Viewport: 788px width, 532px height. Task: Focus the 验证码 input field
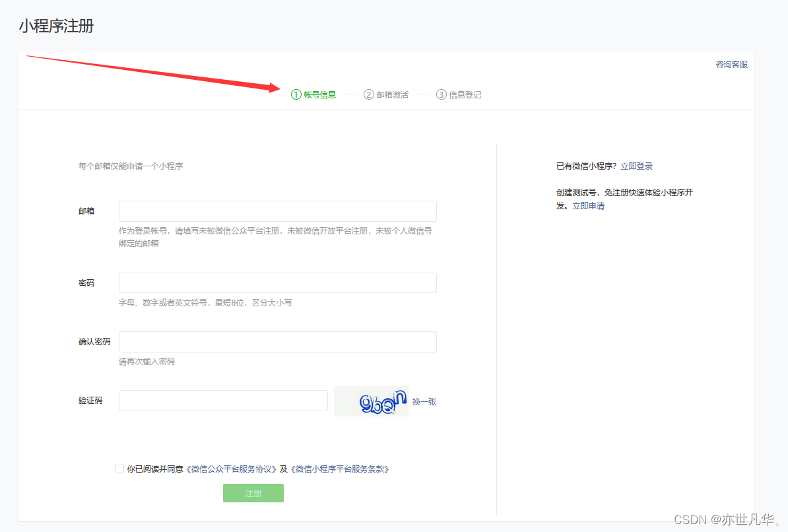click(x=223, y=401)
